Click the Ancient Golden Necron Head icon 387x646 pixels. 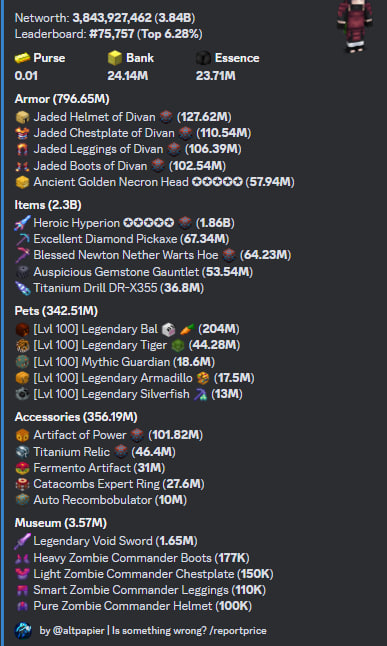22,182
